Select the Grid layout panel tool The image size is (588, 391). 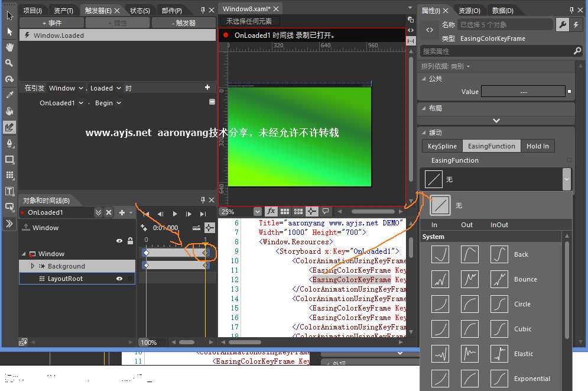click(x=9, y=175)
